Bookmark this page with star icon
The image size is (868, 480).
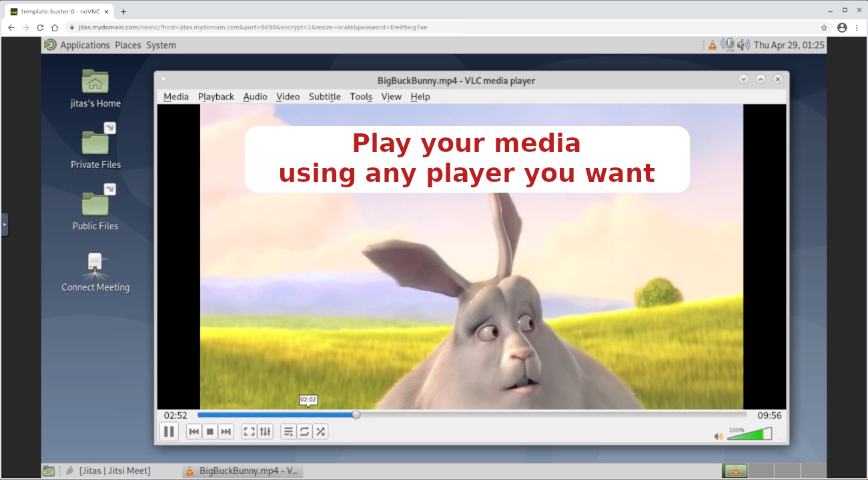click(824, 27)
